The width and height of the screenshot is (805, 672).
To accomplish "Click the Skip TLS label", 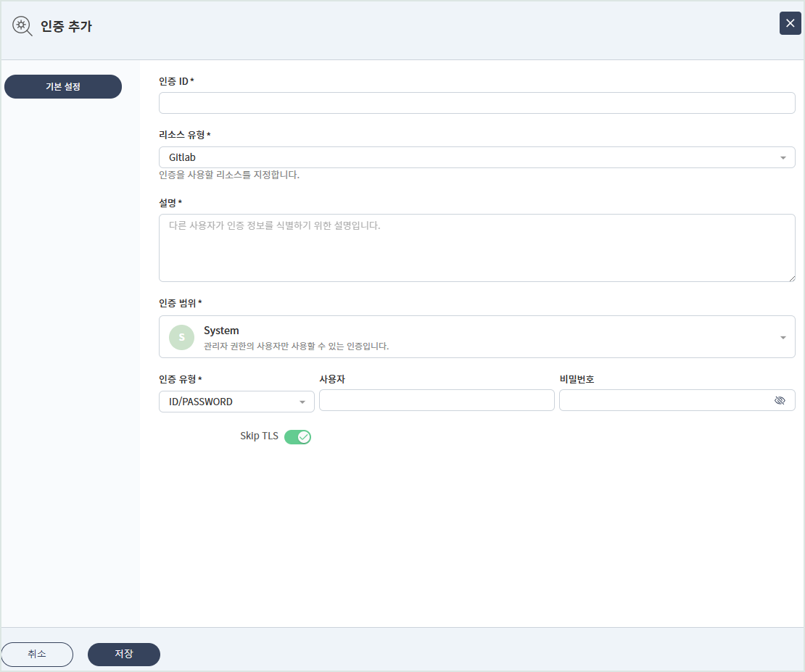I will tap(259, 436).
